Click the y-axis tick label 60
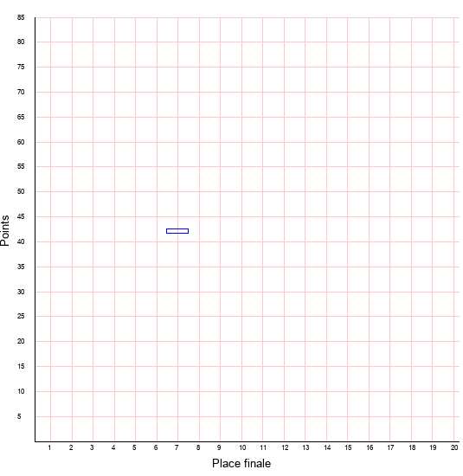Screen dimensions: 463x476 (x=21, y=142)
